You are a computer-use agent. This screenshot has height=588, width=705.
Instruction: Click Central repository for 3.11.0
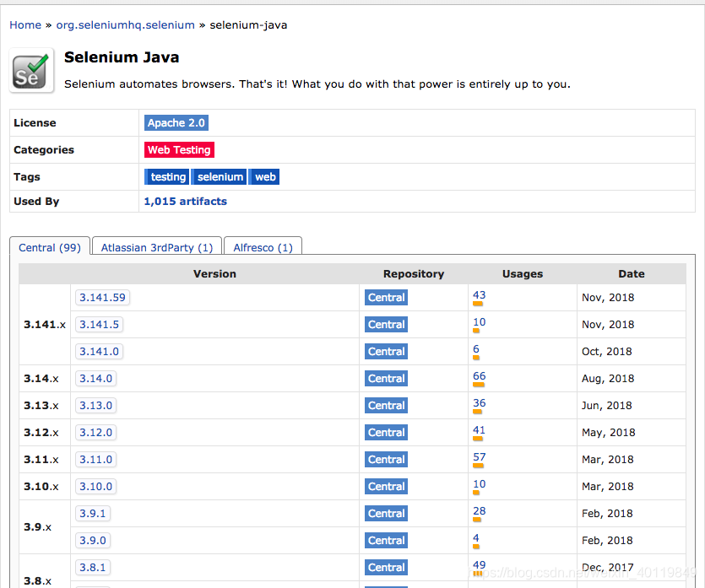tap(386, 459)
